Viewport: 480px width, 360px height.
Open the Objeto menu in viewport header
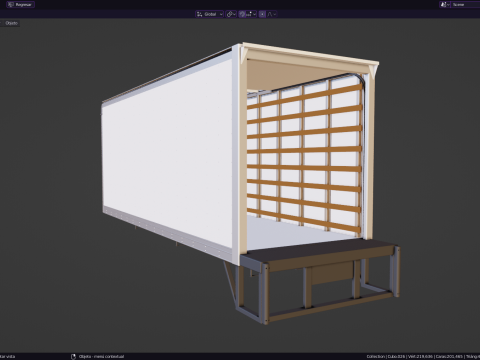(11, 23)
